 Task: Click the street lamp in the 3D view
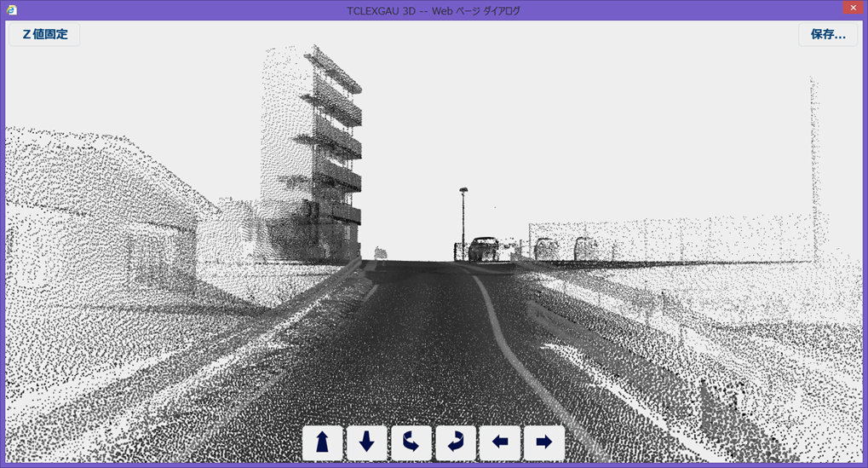coord(463,223)
